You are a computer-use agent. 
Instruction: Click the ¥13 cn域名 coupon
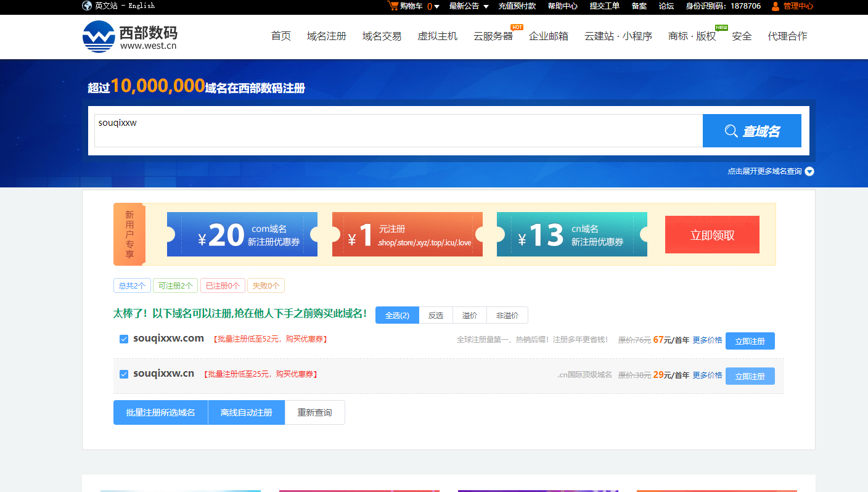[572, 234]
